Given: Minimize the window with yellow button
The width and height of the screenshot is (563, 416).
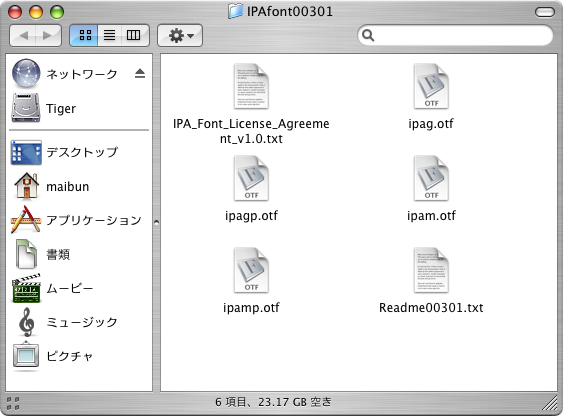Looking at the screenshot, I should (36, 12).
